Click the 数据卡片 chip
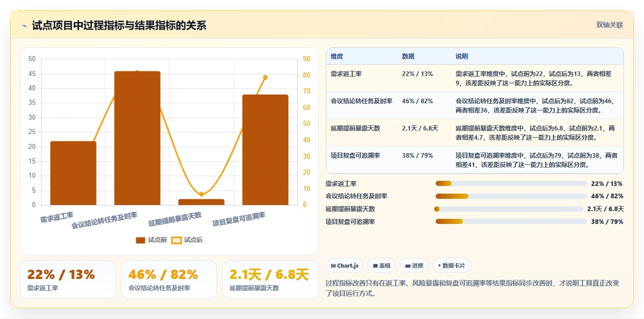This screenshot has width=644, height=319. (x=452, y=266)
